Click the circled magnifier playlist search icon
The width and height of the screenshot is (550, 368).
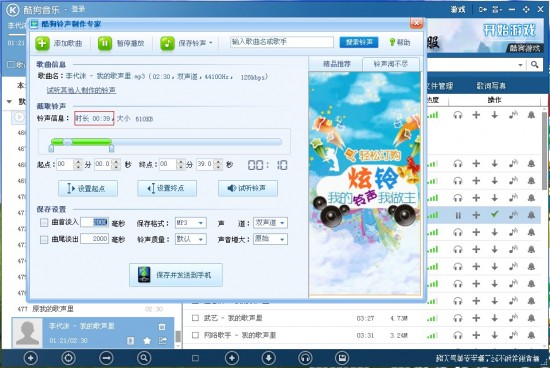144,358
